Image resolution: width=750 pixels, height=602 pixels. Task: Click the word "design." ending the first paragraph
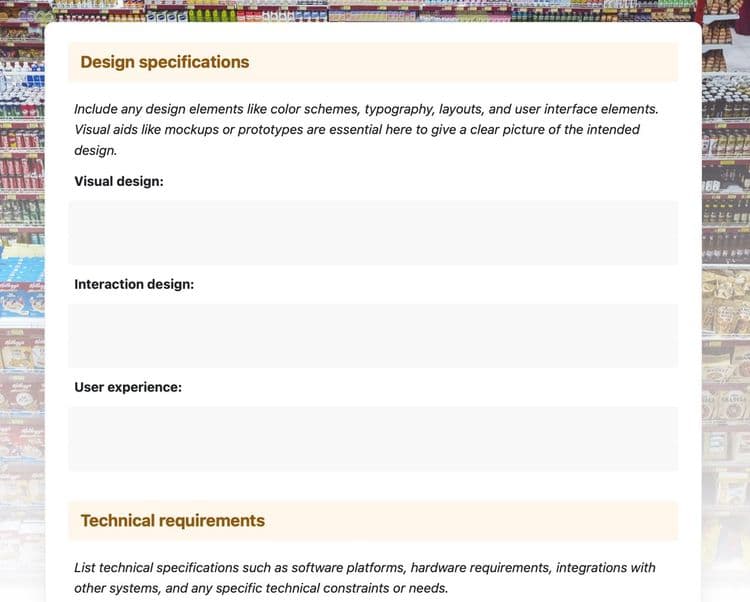pyautogui.click(x=96, y=151)
